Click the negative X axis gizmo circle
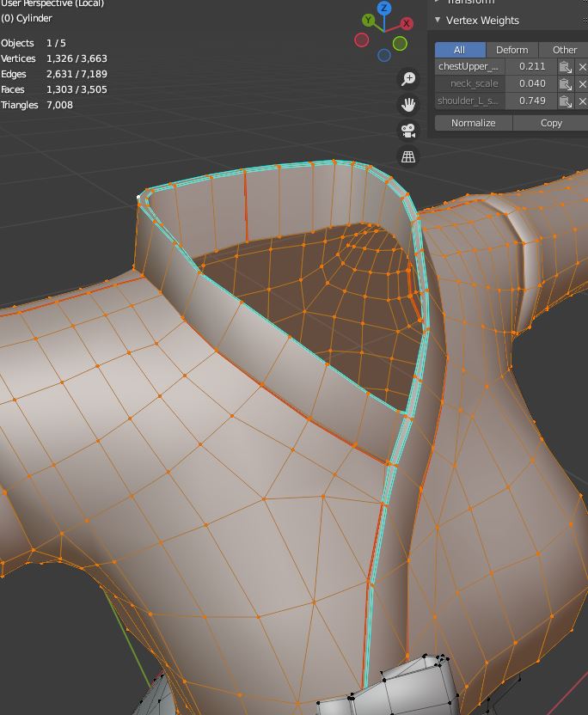Screen dimensions: 588x715 point(362,40)
